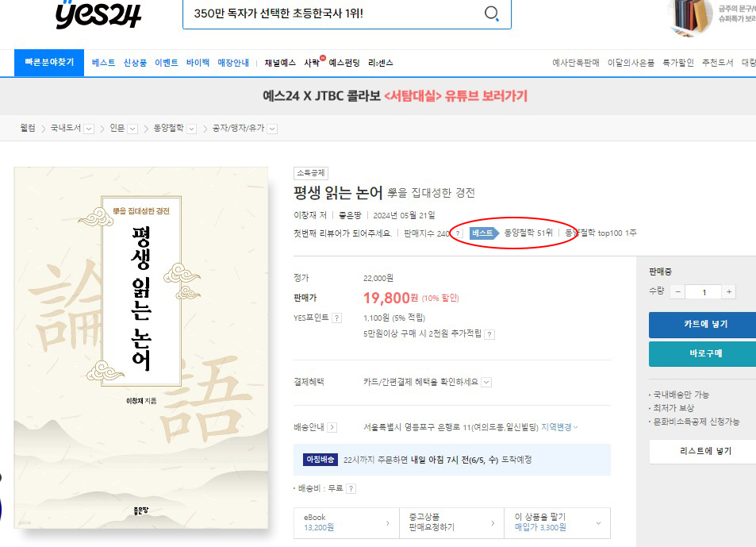This screenshot has width=756, height=547.
Task: Expand the 결제혜택 card benefits dropdown
Action: [487, 383]
